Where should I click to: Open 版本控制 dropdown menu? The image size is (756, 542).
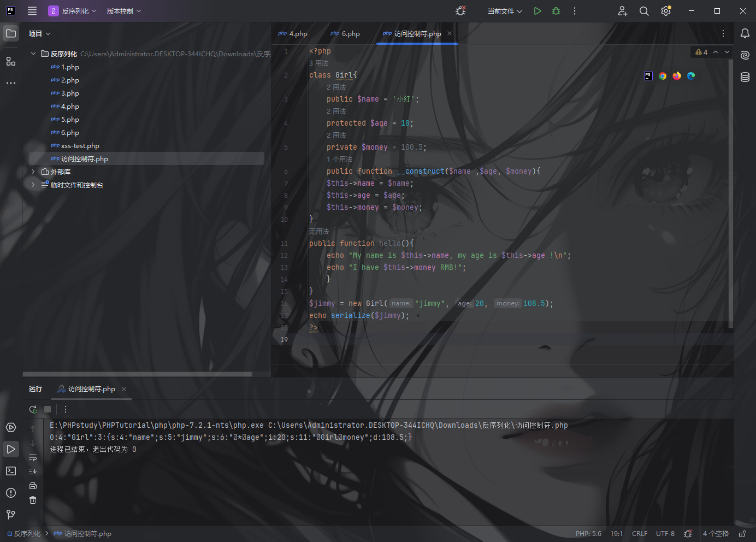[124, 11]
